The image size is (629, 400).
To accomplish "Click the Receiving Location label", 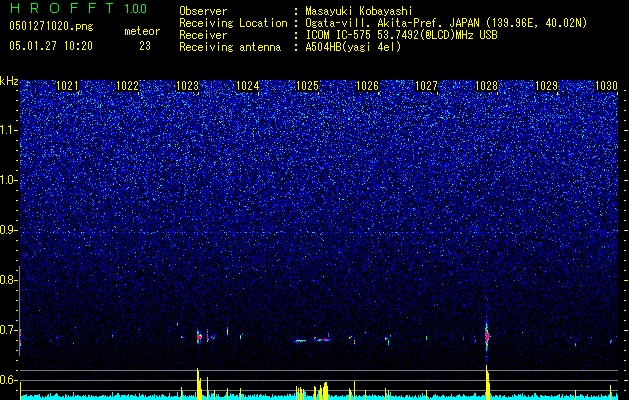I will [x=233, y=23].
